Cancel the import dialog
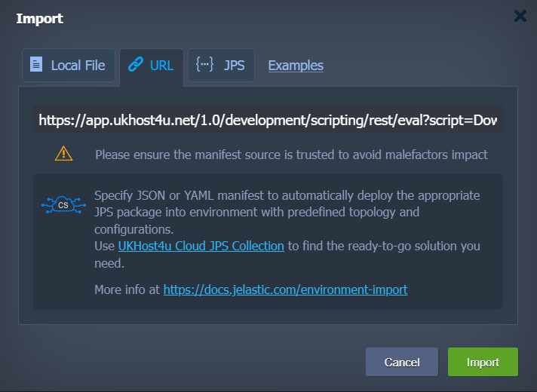The image size is (537, 392). coord(402,362)
